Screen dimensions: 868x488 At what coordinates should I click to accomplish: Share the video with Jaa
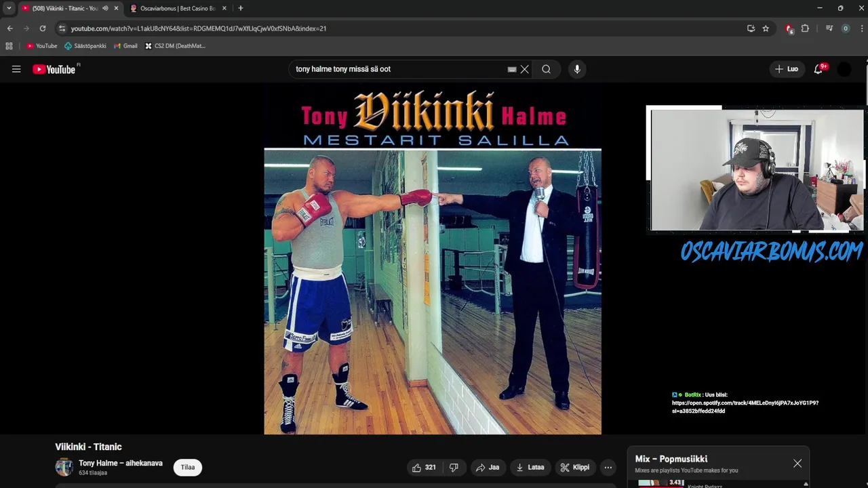[x=488, y=467]
